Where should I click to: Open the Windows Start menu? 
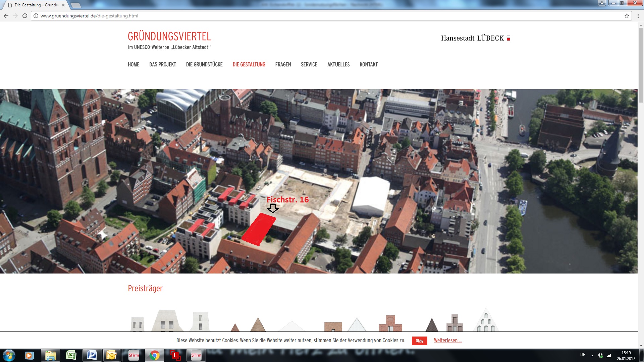9,355
